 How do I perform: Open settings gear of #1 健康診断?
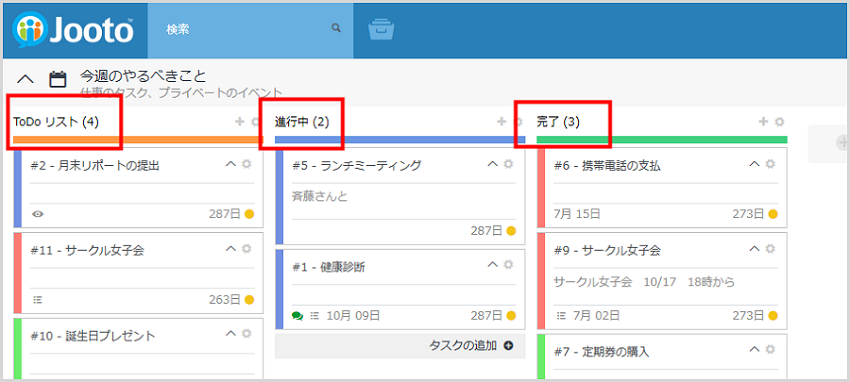coord(508,264)
